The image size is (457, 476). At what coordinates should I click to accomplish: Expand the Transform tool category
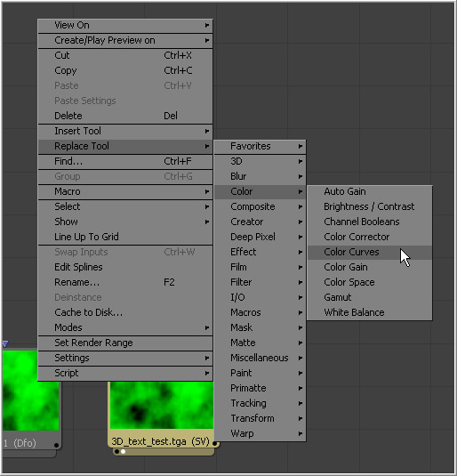click(x=260, y=418)
